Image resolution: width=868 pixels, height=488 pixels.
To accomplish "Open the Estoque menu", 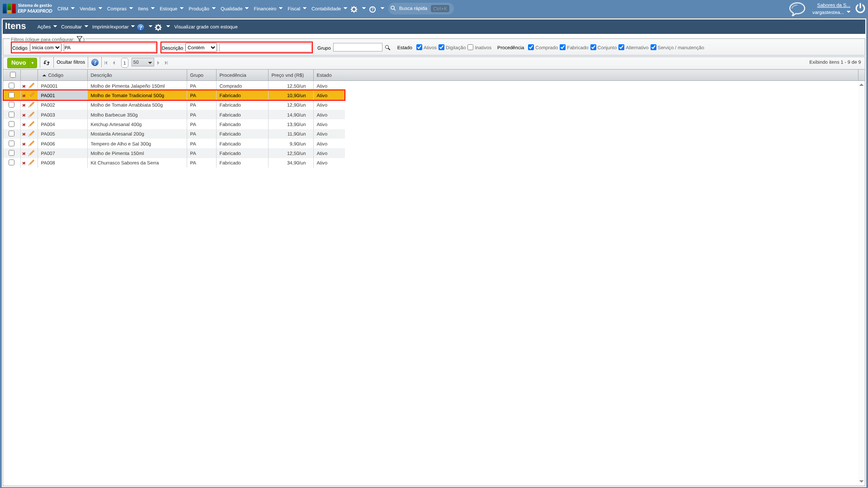I will pyautogui.click(x=171, y=9).
